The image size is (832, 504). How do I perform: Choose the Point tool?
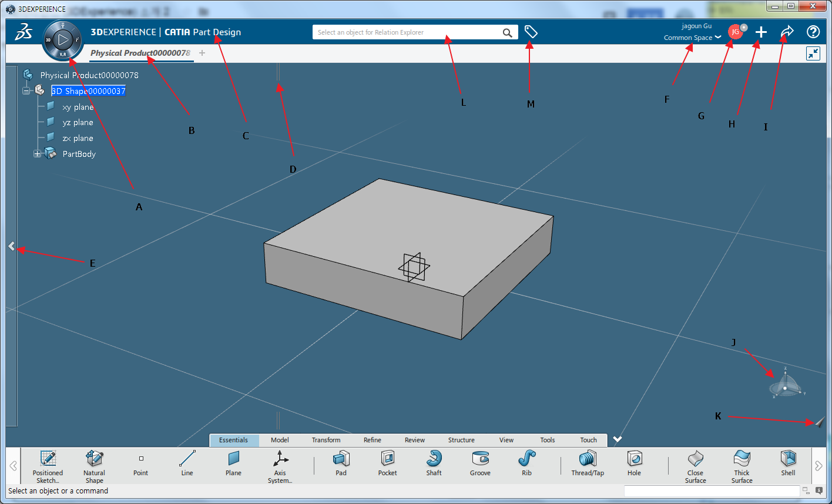pyautogui.click(x=141, y=463)
